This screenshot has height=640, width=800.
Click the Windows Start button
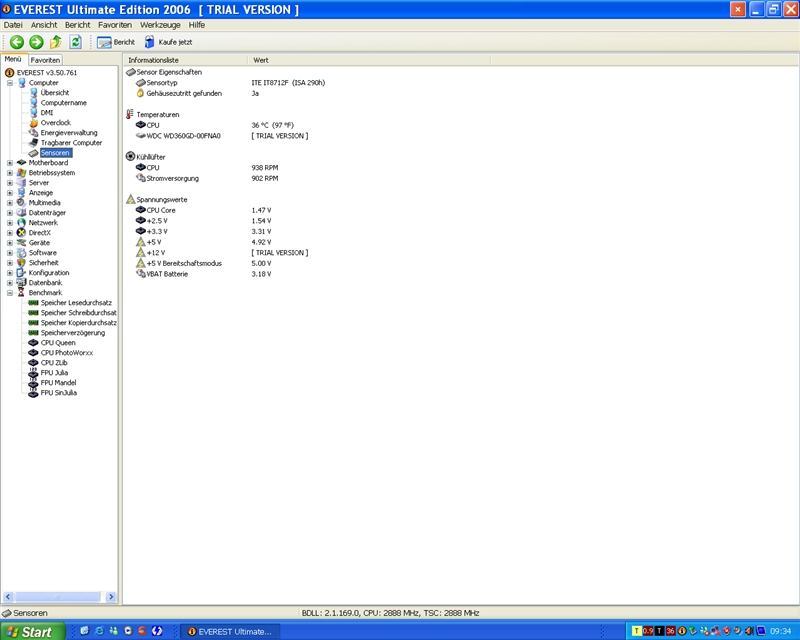(32, 632)
